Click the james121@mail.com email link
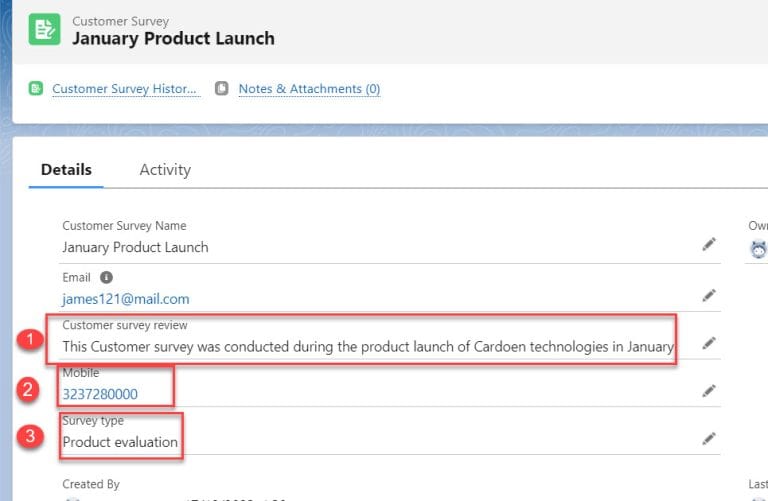 (126, 299)
